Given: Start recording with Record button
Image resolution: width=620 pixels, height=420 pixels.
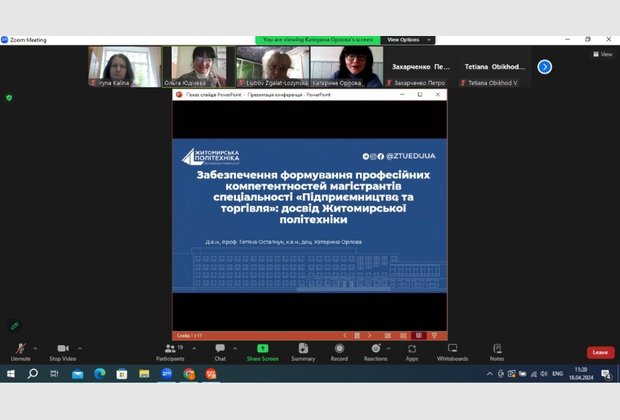Looking at the screenshot, I should [339, 348].
